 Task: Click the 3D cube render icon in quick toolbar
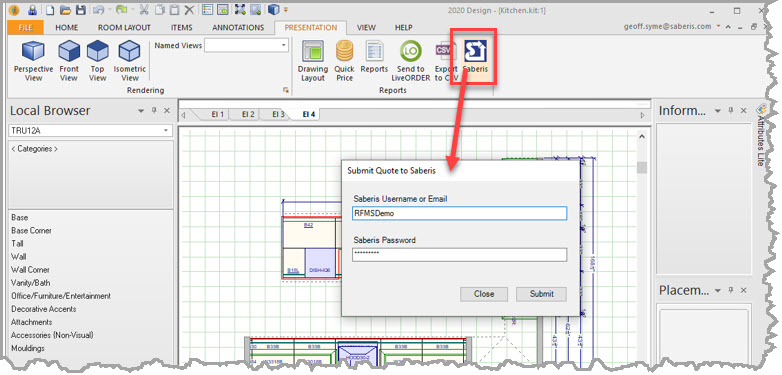pyautogui.click(x=273, y=9)
